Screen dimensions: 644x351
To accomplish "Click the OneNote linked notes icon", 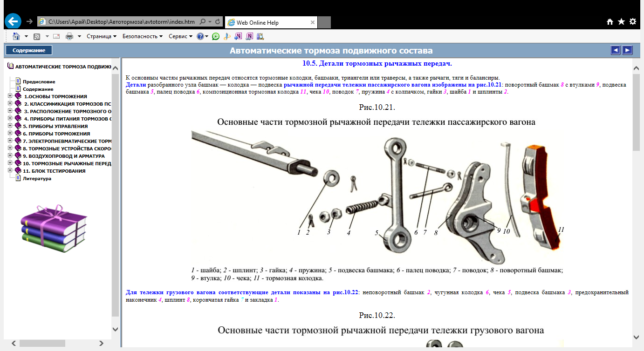I will pyautogui.click(x=249, y=36).
